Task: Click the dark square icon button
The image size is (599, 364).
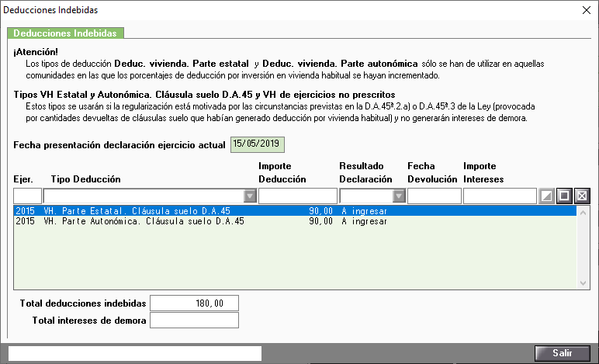Action: [x=564, y=196]
